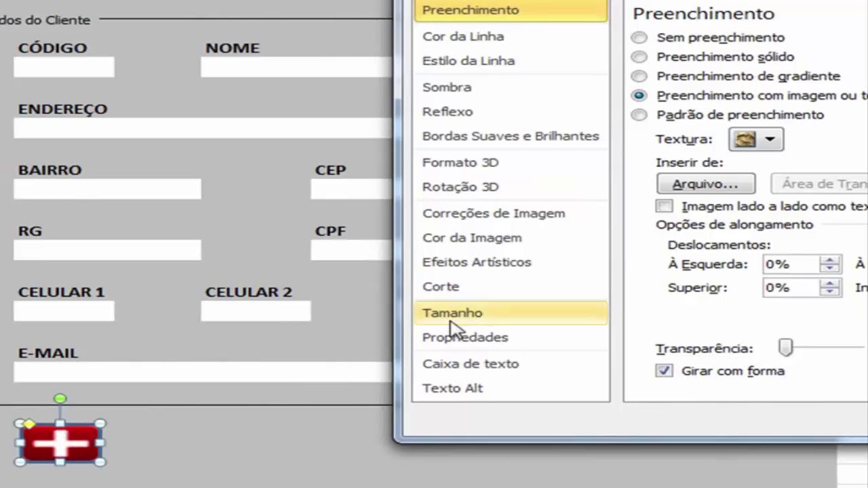Open Cor da Imagem category
The image size is (868, 488).
511,238
